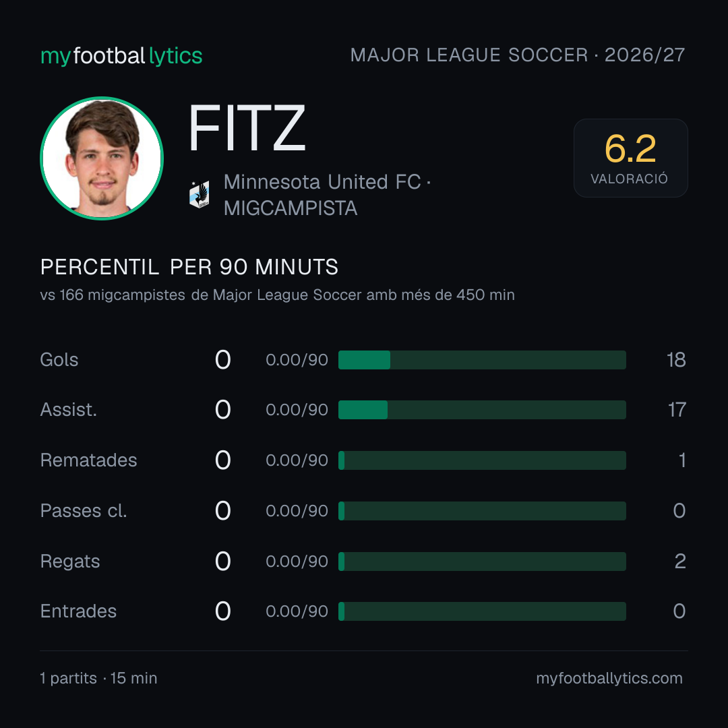This screenshot has height=728, width=728.
Task: Open the player portrait photo
Action: coord(102,158)
